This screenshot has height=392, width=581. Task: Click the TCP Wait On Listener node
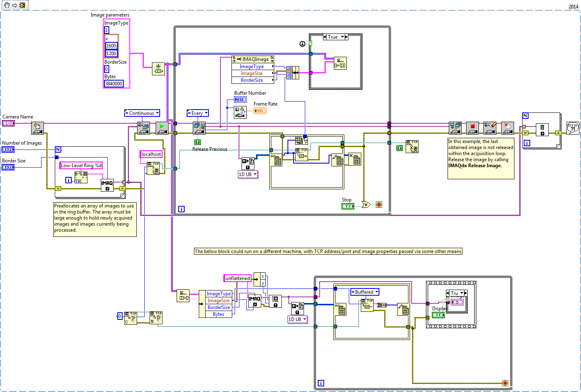(156, 318)
